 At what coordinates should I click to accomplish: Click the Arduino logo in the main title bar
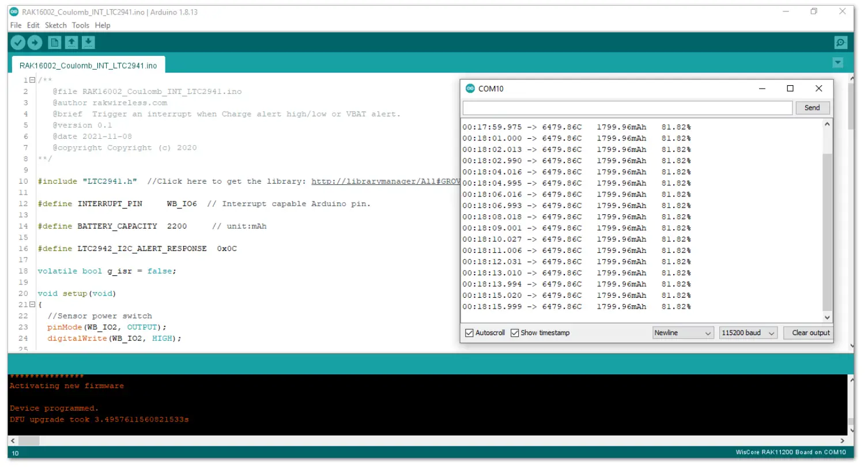pos(14,12)
